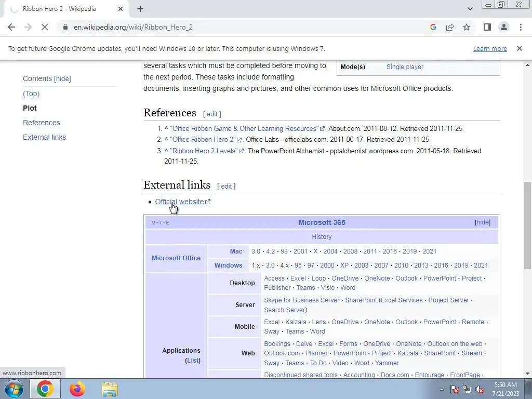This screenshot has height=399, width=532.
Task: Open File Explorer from the taskbar
Action: tap(110, 389)
